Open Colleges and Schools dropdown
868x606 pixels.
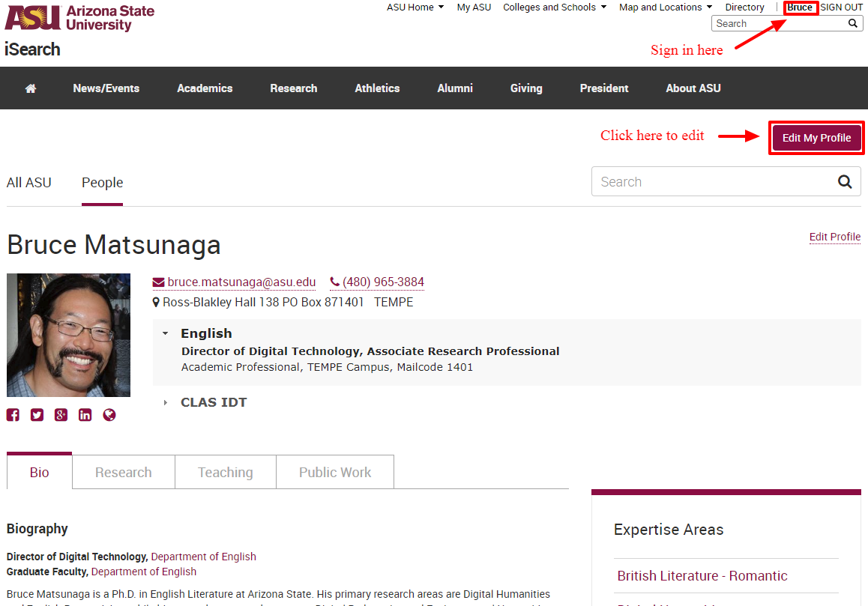(555, 7)
